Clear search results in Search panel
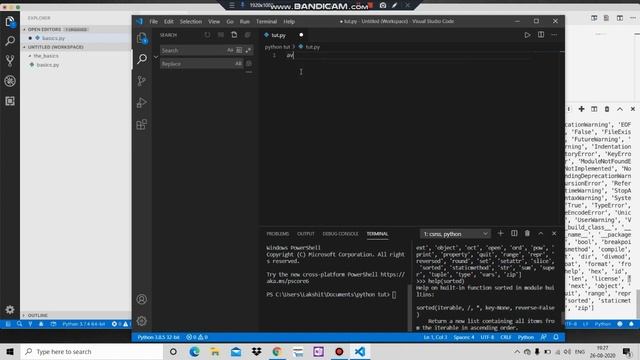 pyautogui.click(x=221, y=35)
